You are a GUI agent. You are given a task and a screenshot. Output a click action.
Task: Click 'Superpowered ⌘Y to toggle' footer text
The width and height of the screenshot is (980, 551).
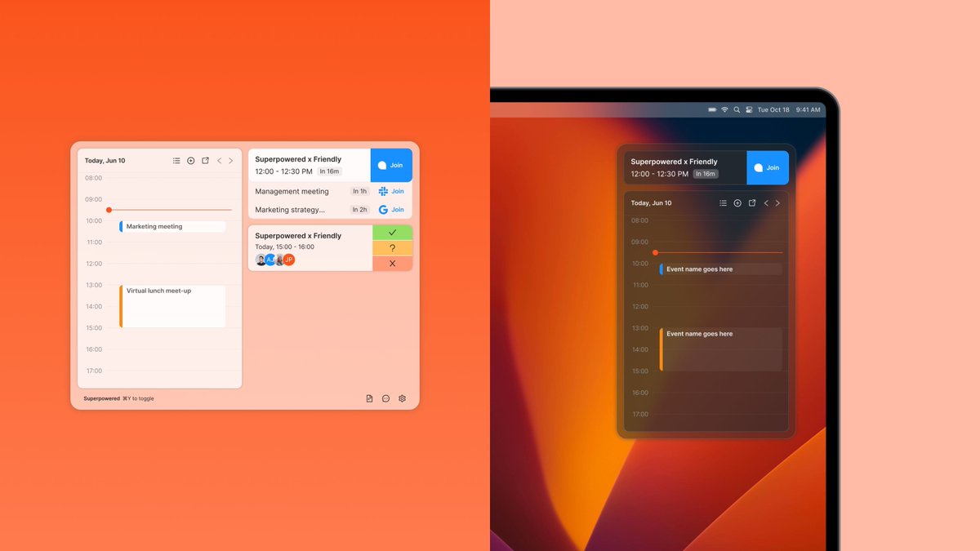pyautogui.click(x=118, y=398)
